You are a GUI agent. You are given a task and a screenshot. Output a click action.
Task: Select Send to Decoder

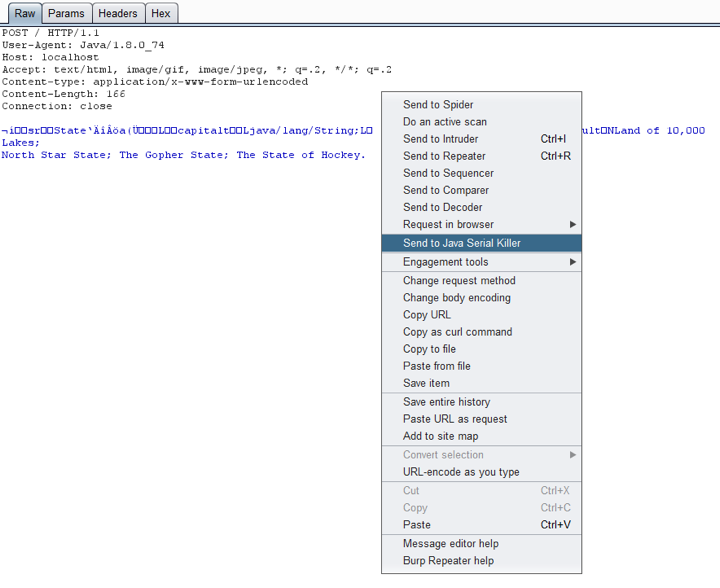[x=443, y=207]
